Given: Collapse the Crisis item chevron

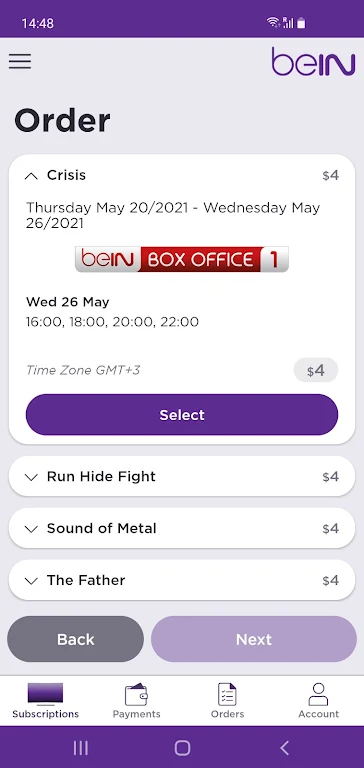Looking at the screenshot, I should [31, 176].
